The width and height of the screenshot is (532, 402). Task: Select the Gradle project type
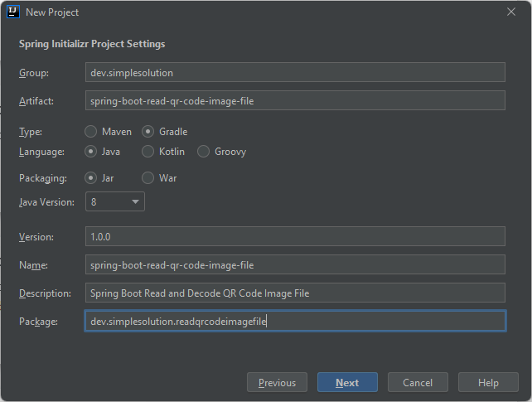(148, 131)
